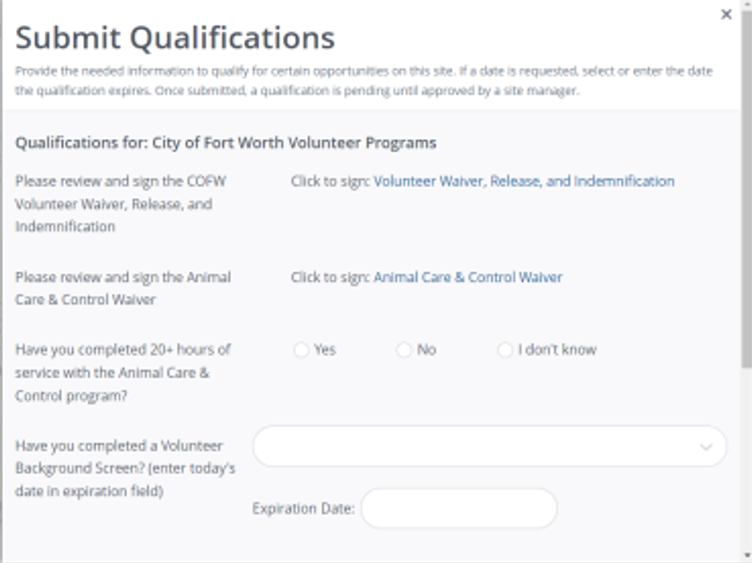Open the Volunteer Background Screen dropdown
Screen dimensions: 752x563
[x=480, y=446]
